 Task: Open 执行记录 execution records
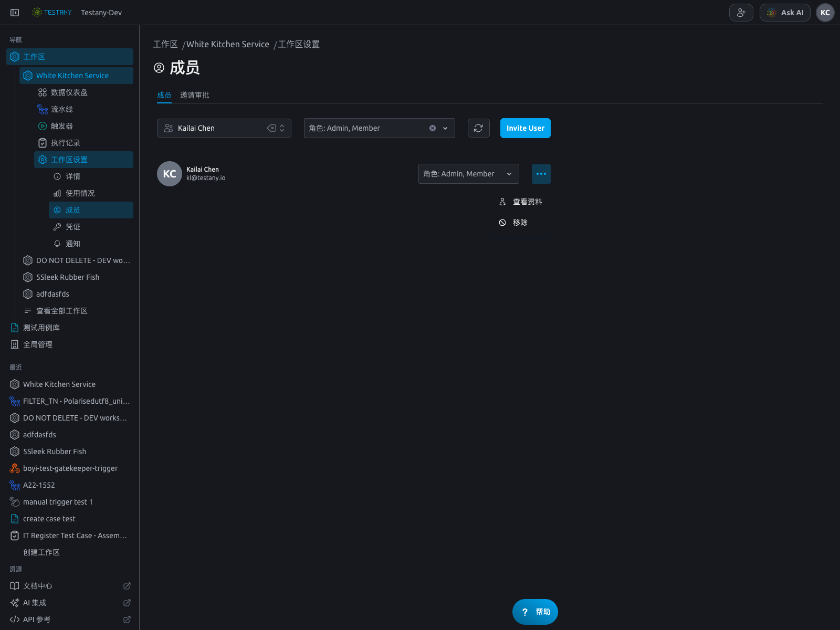click(83, 143)
